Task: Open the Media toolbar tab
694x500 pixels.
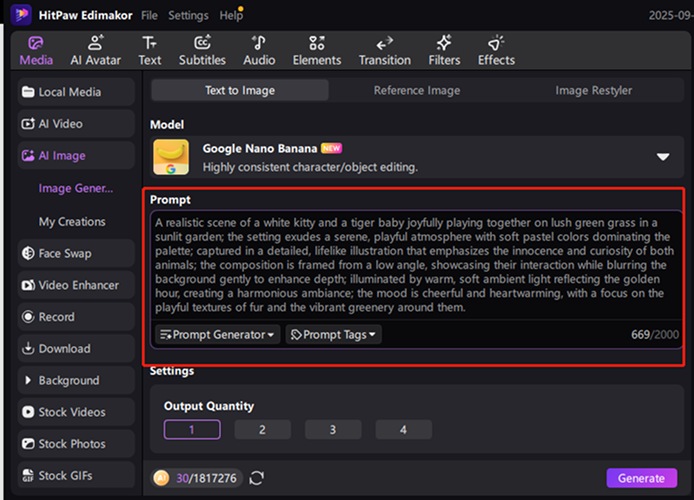Action: click(36, 51)
